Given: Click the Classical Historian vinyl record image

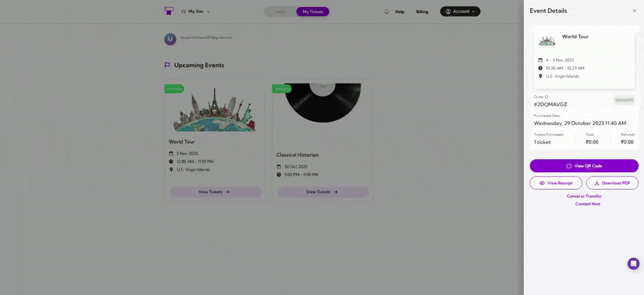Looking at the screenshot, I should click(x=323, y=103).
